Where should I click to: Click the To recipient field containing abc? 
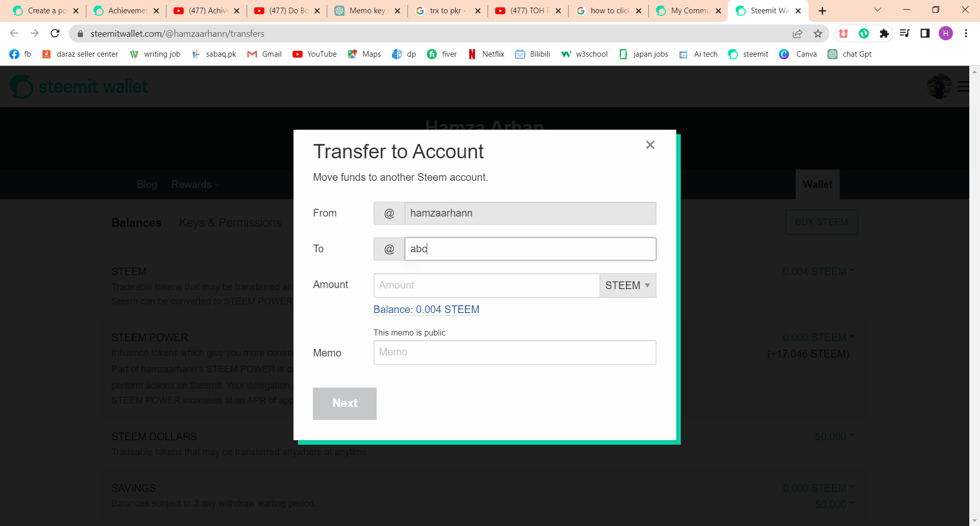tap(530, 249)
